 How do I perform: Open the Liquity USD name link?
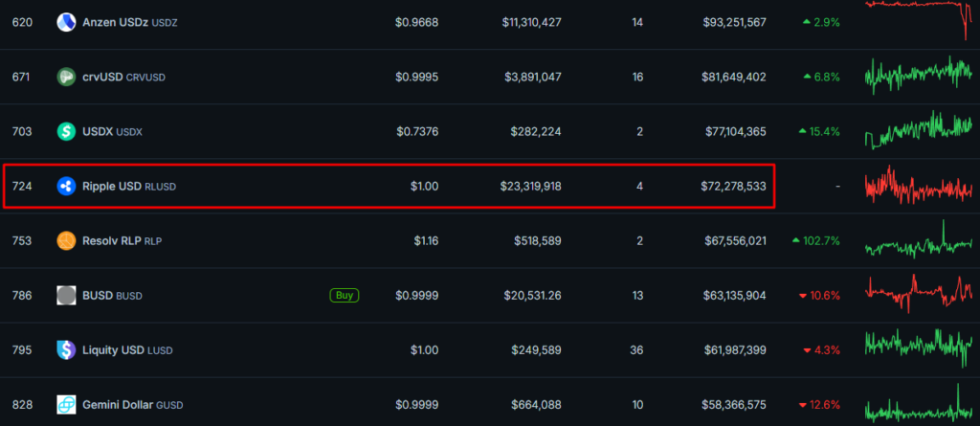click(113, 350)
